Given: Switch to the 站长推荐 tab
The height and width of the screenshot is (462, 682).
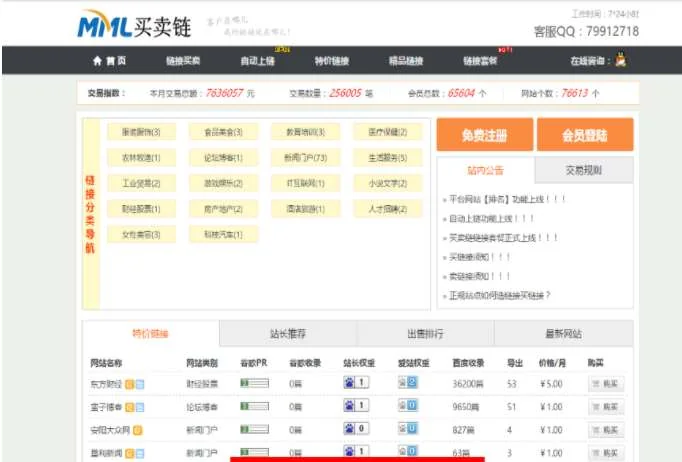Looking at the screenshot, I should click(x=287, y=334).
